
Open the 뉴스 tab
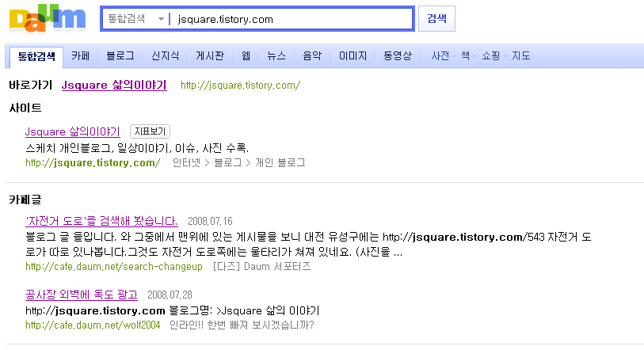(276, 56)
